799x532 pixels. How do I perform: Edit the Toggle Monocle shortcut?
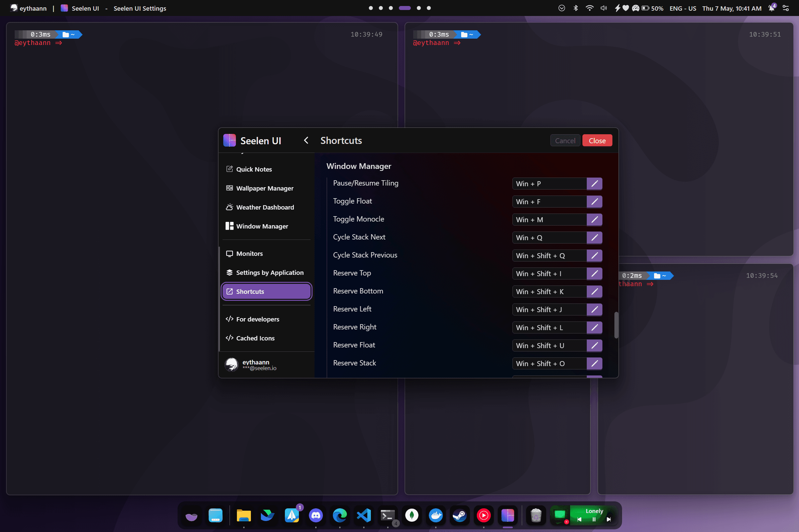594,220
